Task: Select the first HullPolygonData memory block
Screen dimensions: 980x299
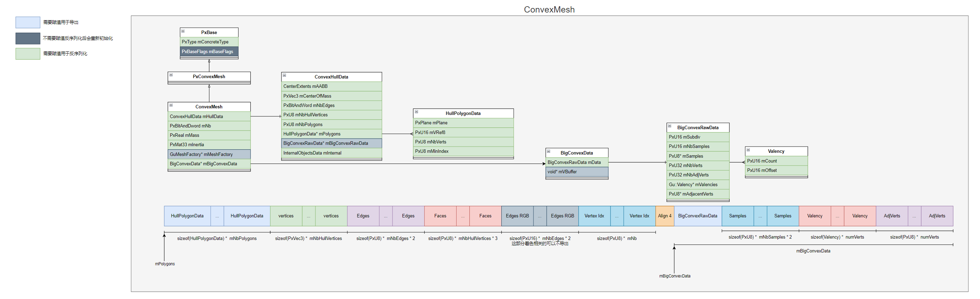Action: coord(187,216)
